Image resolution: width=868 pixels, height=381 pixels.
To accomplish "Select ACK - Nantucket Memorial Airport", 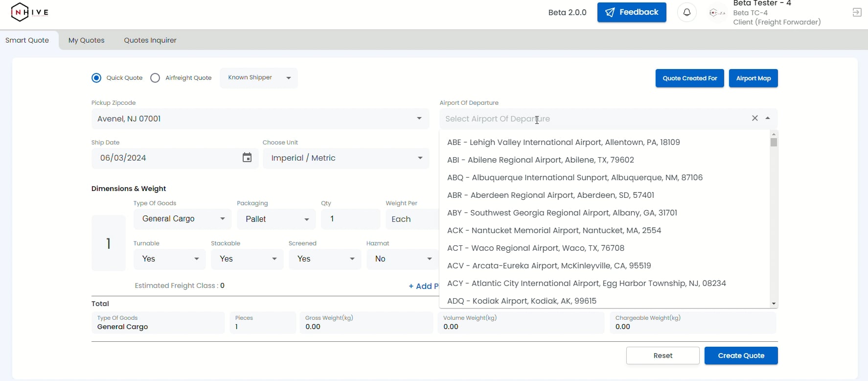I will pos(605,230).
